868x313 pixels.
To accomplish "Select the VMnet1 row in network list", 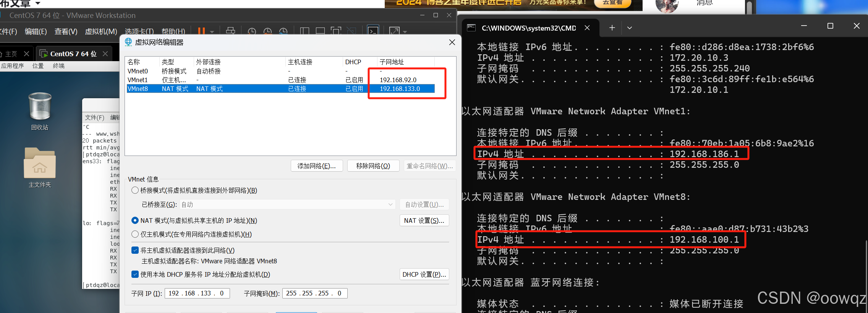I will pos(281,80).
